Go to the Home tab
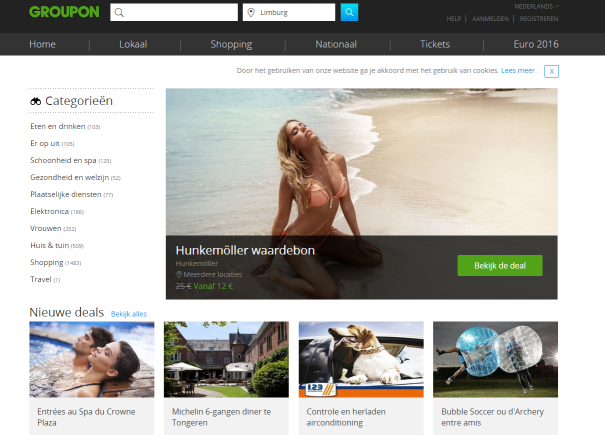The width and height of the screenshot is (605, 435). [42, 44]
